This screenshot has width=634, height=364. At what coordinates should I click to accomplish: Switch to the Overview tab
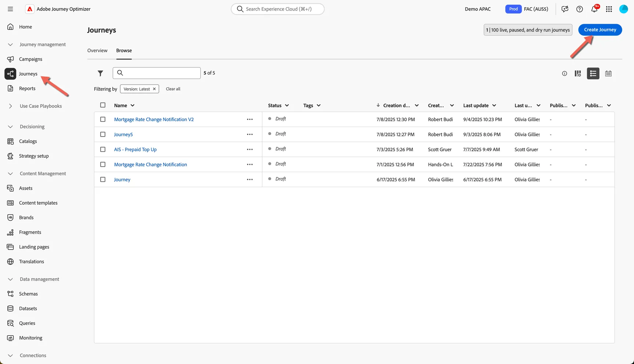tap(97, 51)
